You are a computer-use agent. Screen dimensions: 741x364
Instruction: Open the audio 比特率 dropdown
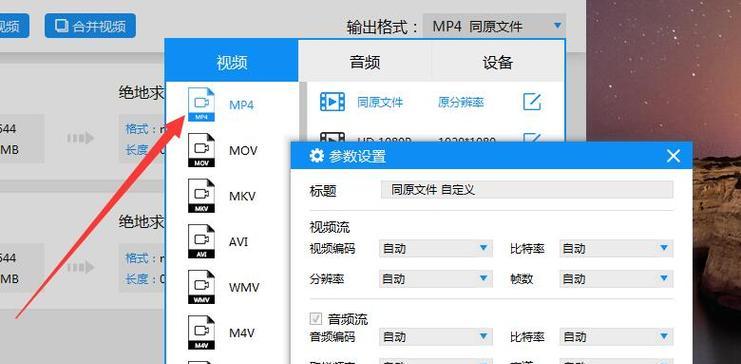[616, 337]
